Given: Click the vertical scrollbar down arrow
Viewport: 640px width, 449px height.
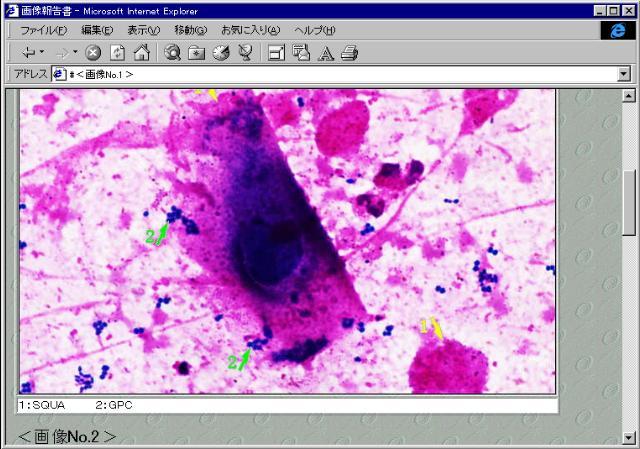Looking at the screenshot, I should [629, 437].
